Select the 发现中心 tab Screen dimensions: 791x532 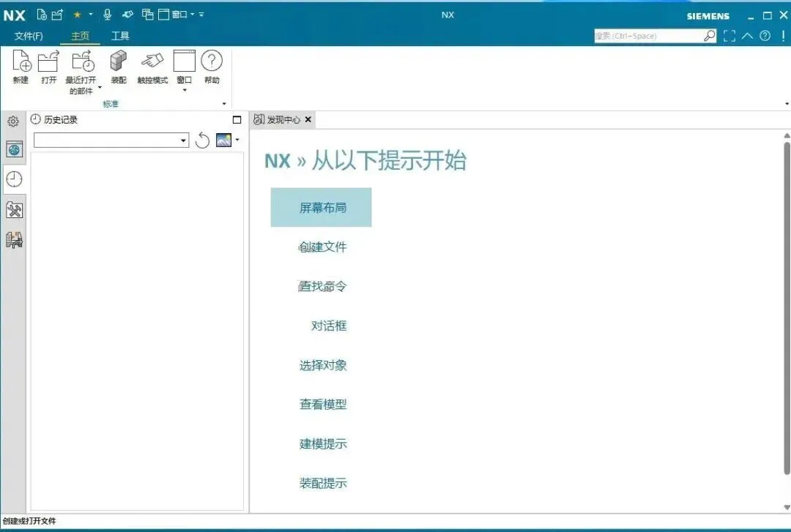283,119
